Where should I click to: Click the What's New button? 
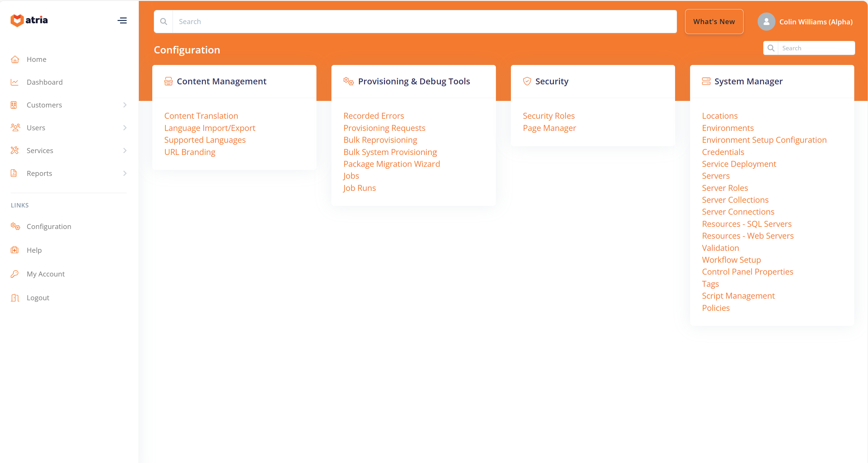coord(714,21)
